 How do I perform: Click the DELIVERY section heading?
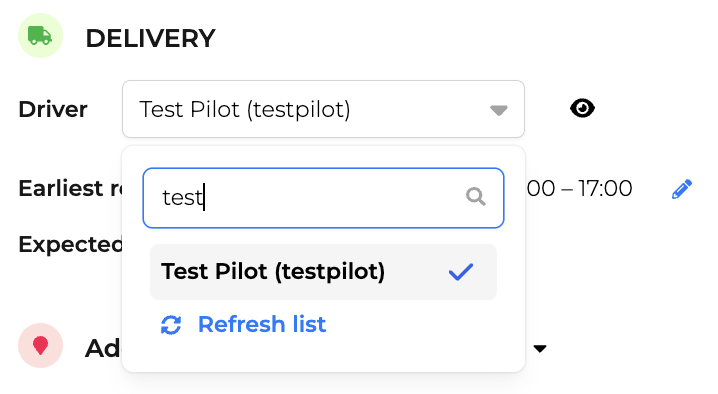(150, 38)
